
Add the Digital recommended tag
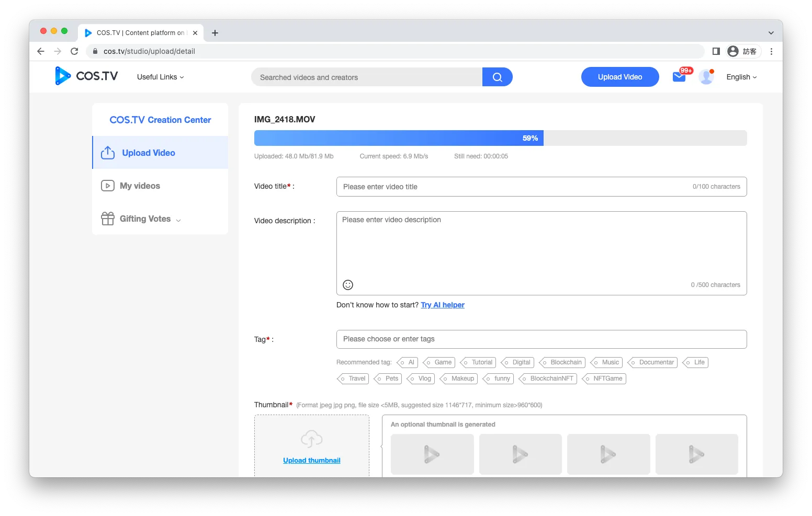pos(517,362)
